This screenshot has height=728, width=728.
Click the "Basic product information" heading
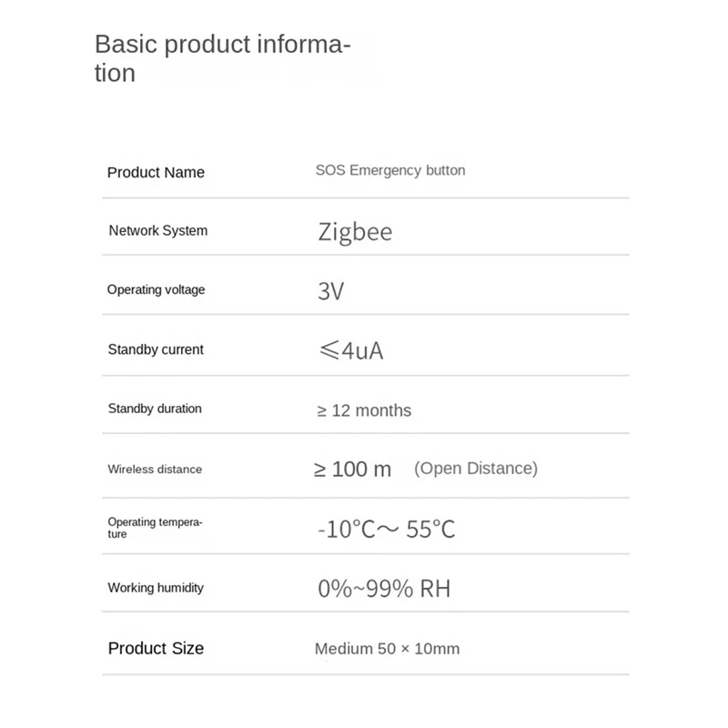coord(222,58)
